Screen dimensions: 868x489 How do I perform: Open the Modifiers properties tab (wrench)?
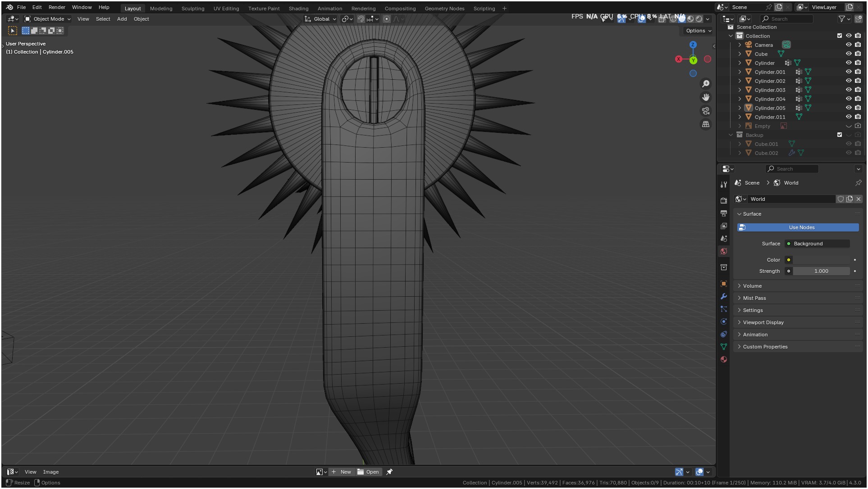tap(724, 296)
